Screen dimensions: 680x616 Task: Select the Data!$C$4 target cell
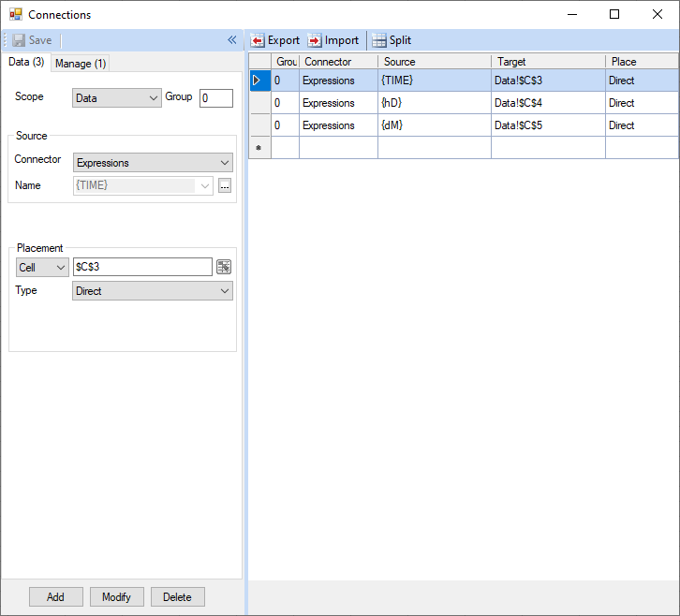tap(548, 103)
